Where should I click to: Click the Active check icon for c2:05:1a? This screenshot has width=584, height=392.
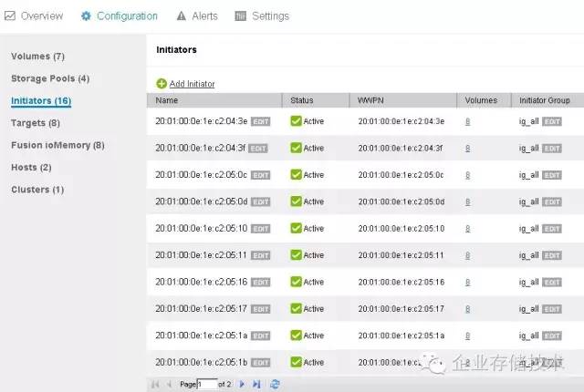pyautogui.click(x=296, y=335)
